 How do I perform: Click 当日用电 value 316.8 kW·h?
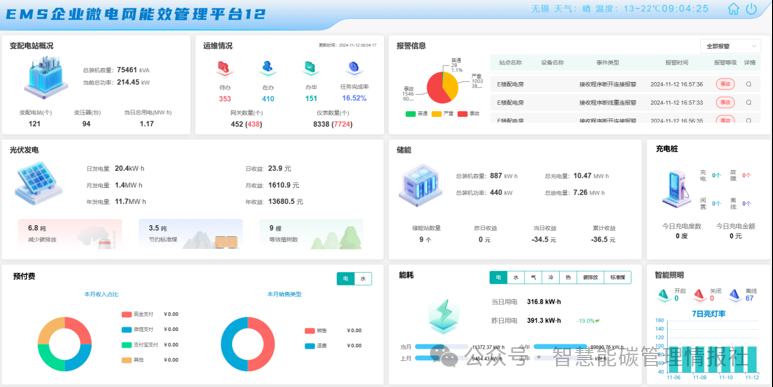(x=544, y=302)
